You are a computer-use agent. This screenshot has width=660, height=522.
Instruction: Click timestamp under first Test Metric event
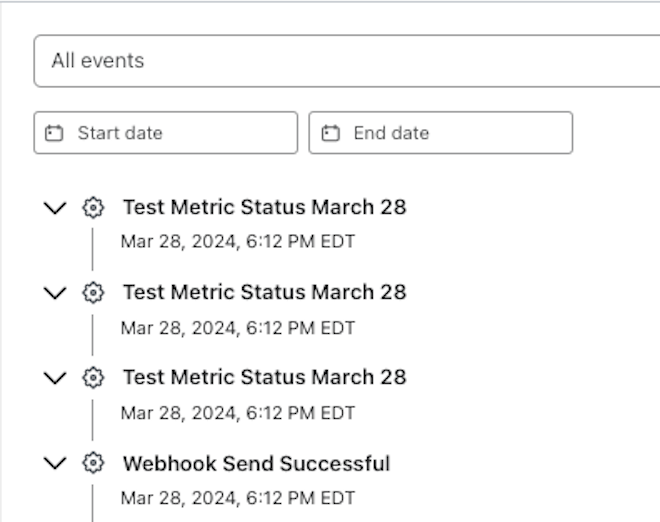238,242
